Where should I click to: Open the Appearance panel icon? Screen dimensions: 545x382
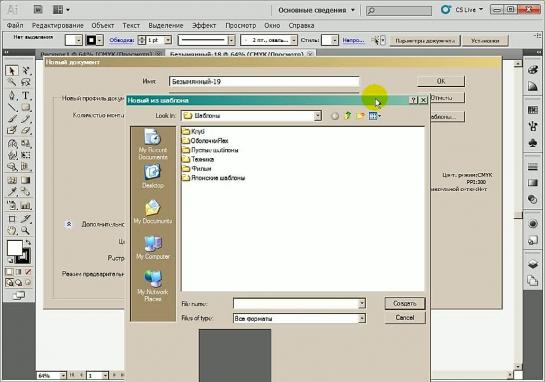532,223
